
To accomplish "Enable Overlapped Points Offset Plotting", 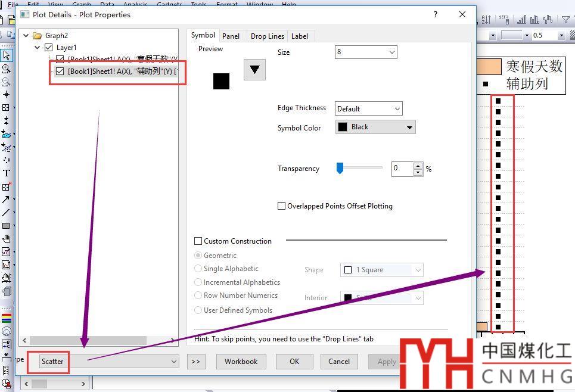I will [281, 206].
